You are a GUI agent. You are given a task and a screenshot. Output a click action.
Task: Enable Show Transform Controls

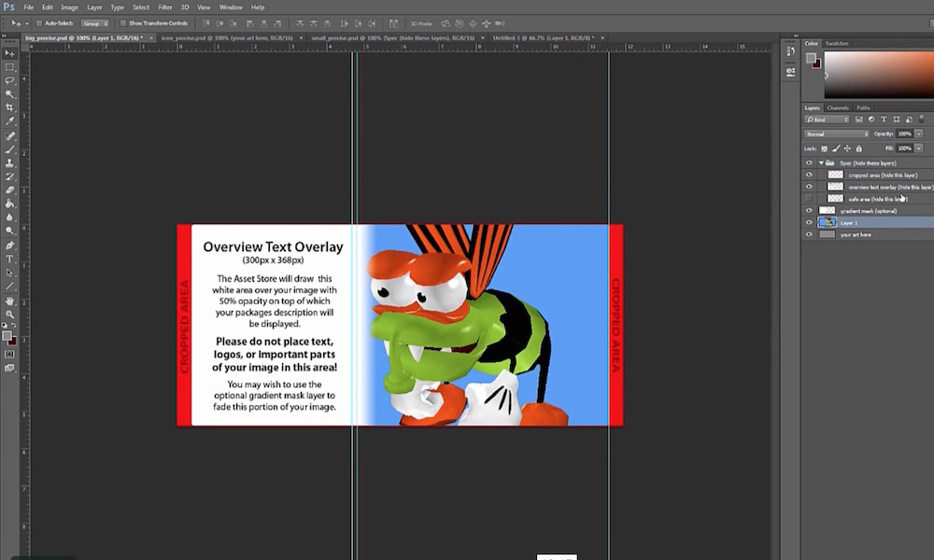[x=122, y=23]
